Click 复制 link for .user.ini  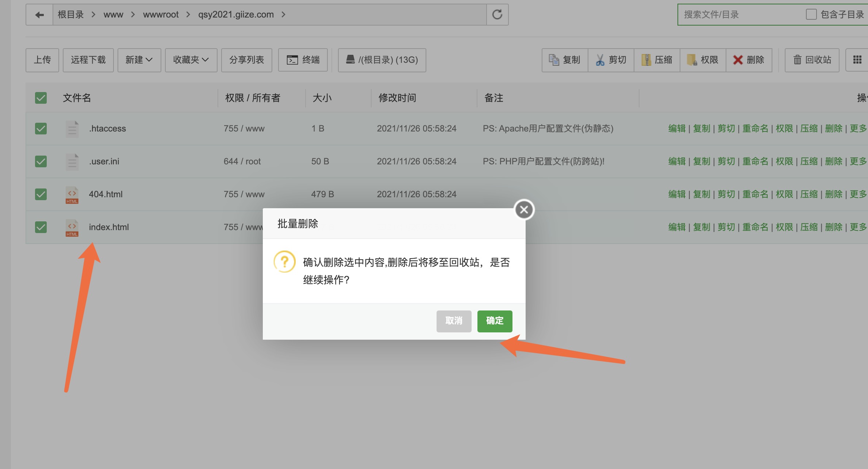coord(702,161)
